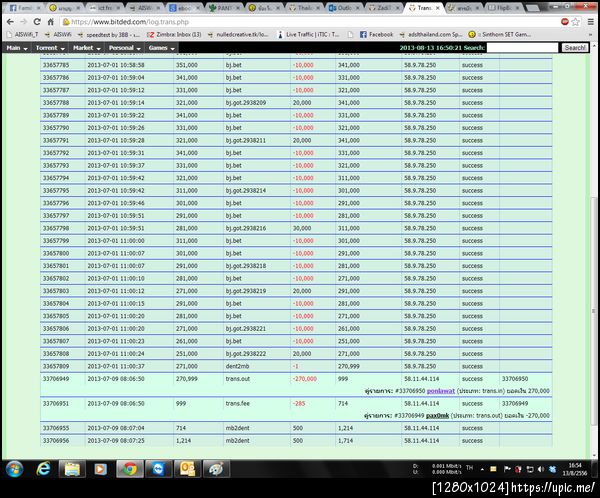
Task: Open nulledcreative.tk bookmark
Action: pyautogui.click(x=238, y=34)
